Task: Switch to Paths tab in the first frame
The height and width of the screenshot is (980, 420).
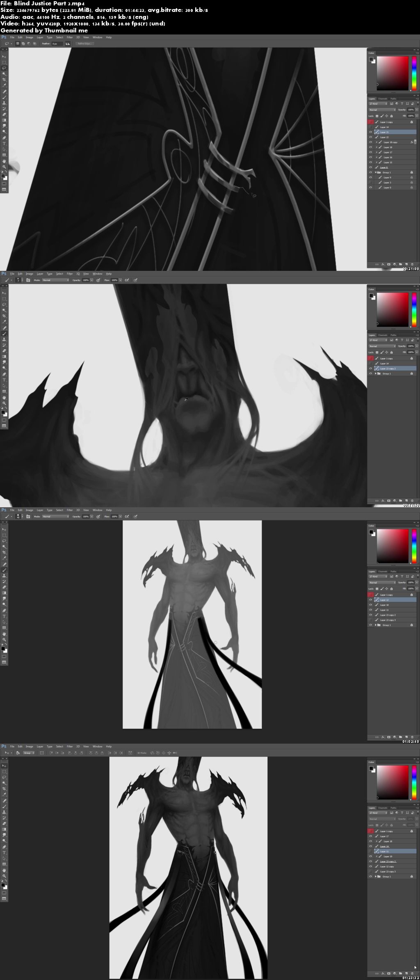Action: point(393,99)
